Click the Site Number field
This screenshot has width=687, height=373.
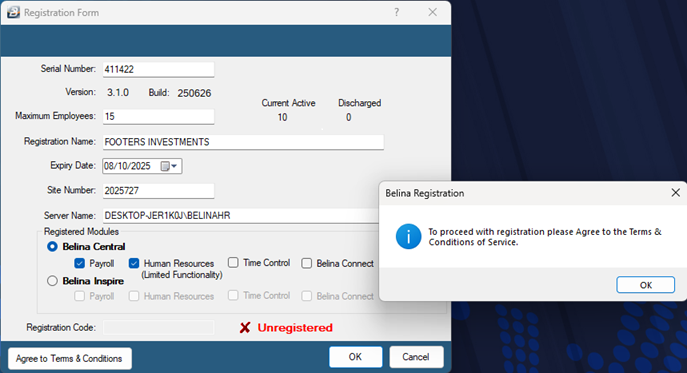(158, 191)
